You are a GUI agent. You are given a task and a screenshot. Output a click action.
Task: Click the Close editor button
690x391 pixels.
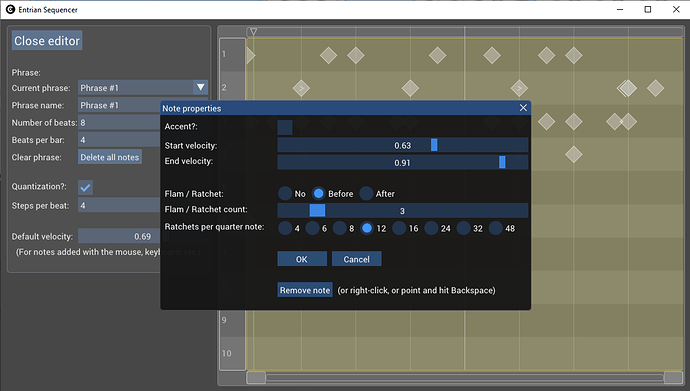[47, 40]
